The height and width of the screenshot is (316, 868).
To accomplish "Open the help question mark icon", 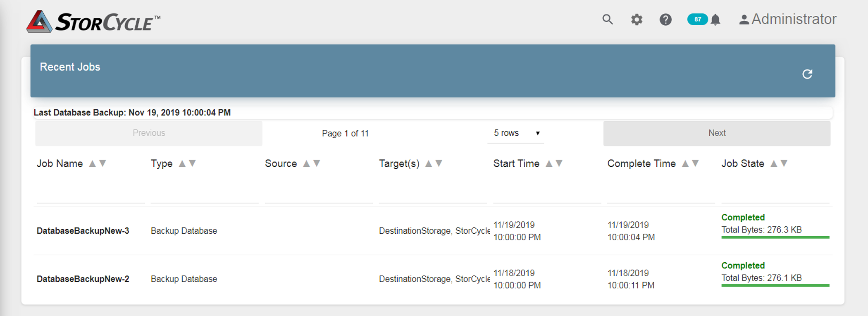I will pyautogui.click(x=665, y=19).
